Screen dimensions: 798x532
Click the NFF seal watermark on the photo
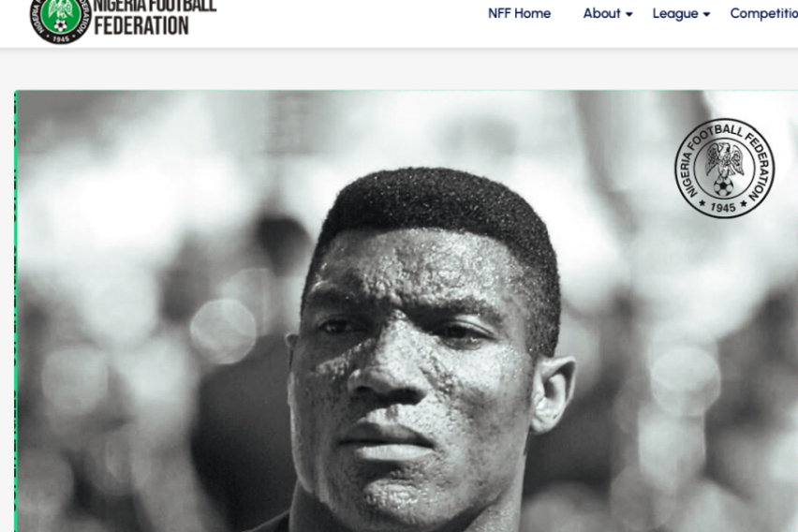[x=724, y=168]
